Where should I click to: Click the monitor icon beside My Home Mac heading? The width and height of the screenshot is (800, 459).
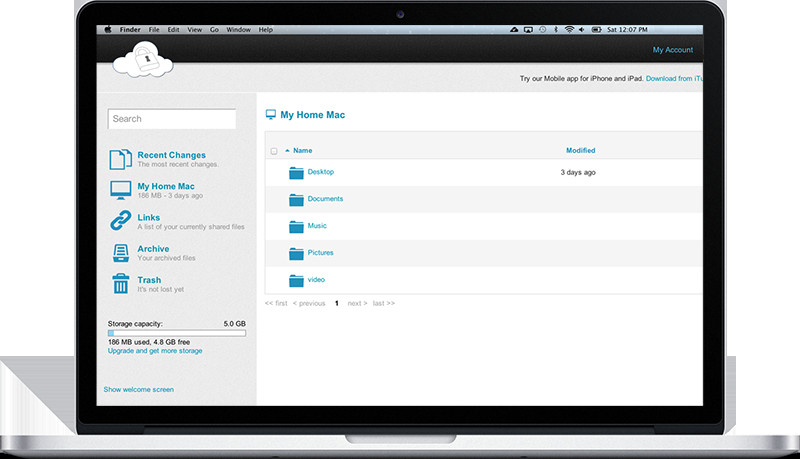tap(270, 115)
